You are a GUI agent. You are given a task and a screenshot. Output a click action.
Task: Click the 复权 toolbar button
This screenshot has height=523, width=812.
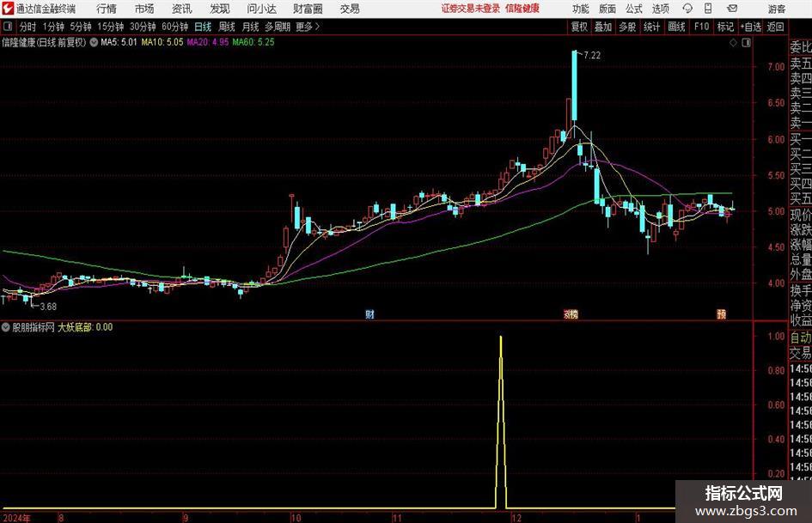pyautogui.click(x=579, y=27)
